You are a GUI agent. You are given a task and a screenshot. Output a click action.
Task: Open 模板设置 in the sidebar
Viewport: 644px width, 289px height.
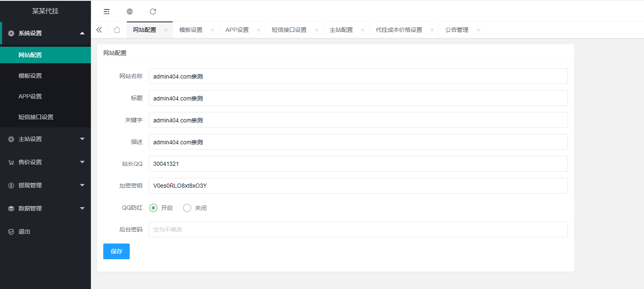[x=45, y=76]
